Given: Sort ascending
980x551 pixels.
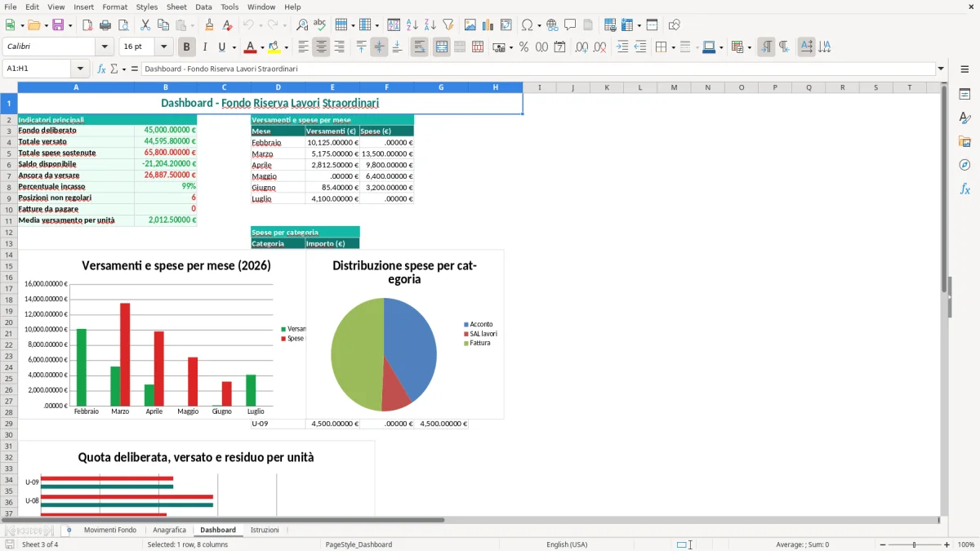Looking at the screenshot, I should click(x=412, y=25).
